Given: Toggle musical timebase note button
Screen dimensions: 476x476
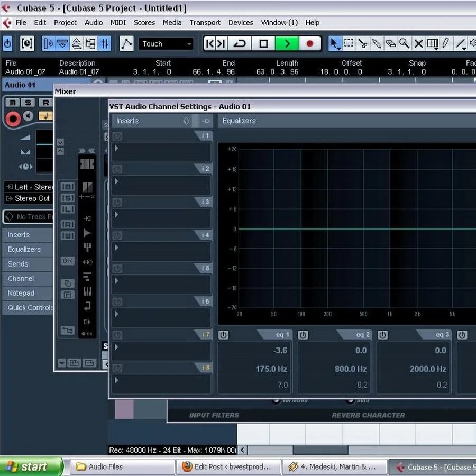Looking at the screenshot, I should pyautogui.click(x=45, y=116).
